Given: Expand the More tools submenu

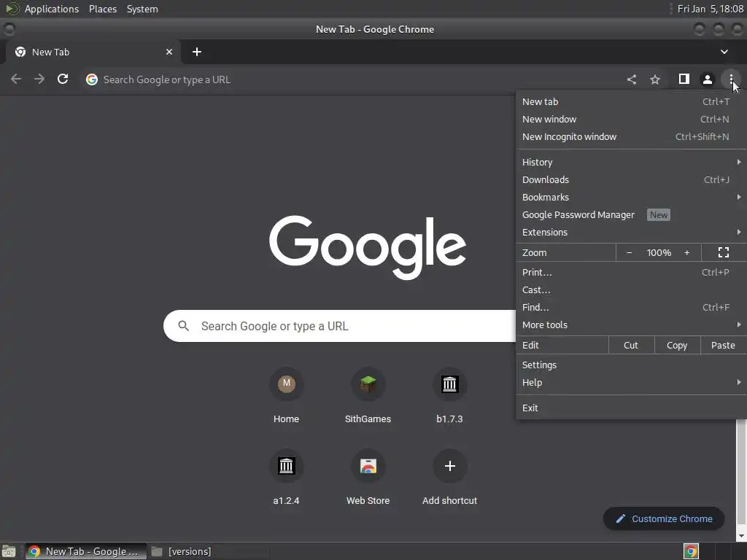Looking at the screenshot, I should point(631,324).
